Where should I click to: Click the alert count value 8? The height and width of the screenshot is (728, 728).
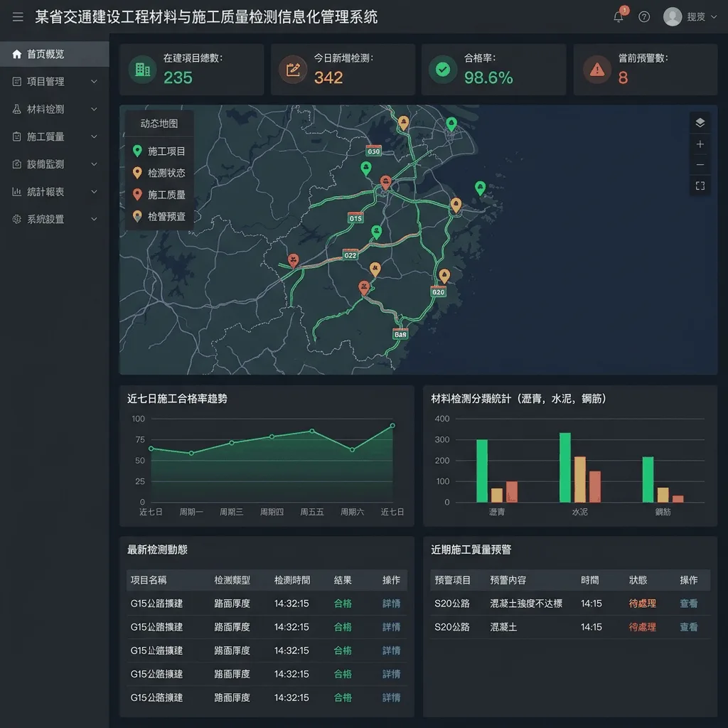[623, 77]
